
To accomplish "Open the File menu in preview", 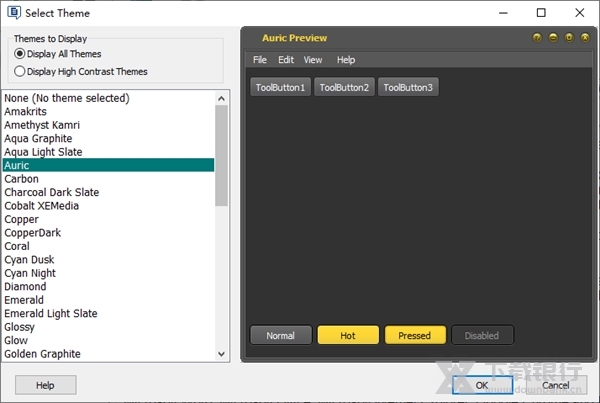I will pos(260,60).
